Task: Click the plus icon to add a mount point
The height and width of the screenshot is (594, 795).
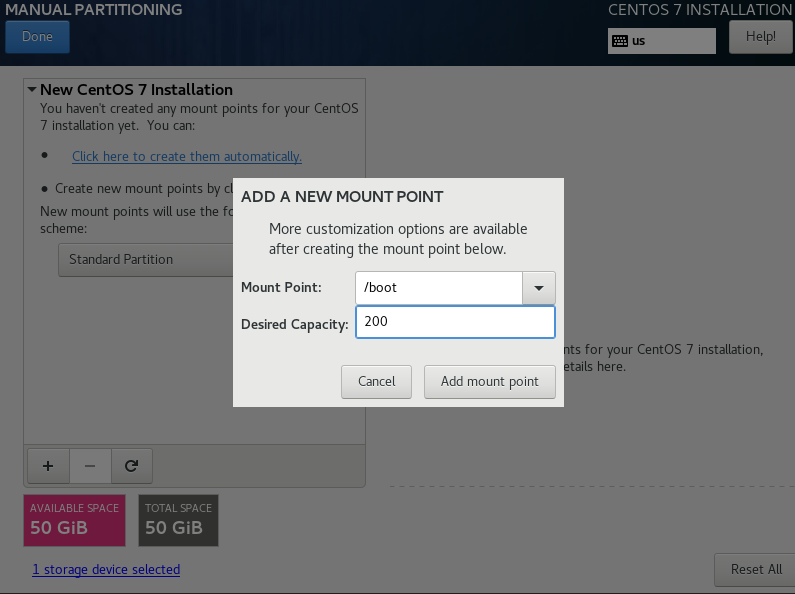Action: (x=48, y=465)
